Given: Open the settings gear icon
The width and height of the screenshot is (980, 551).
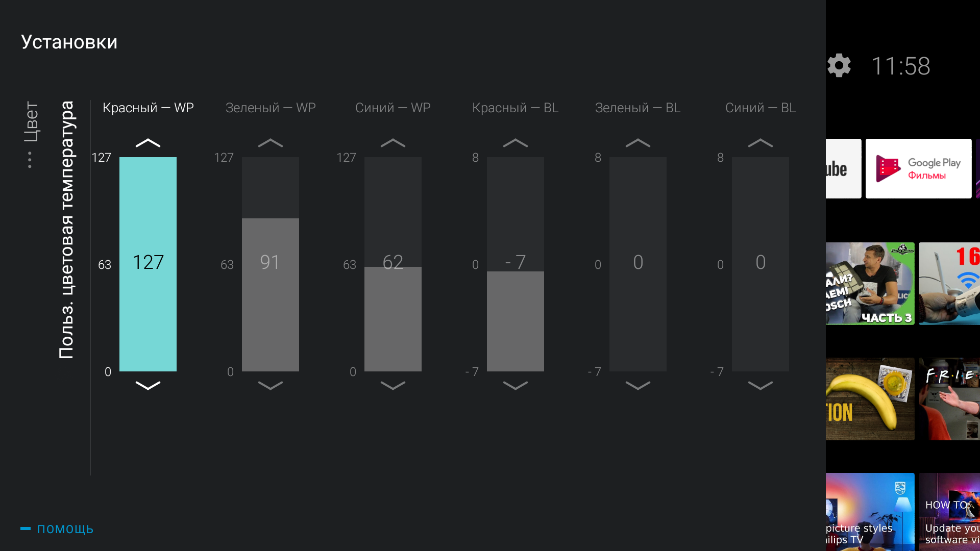Looking at the screenshot, I should click(x=839, y=66).
